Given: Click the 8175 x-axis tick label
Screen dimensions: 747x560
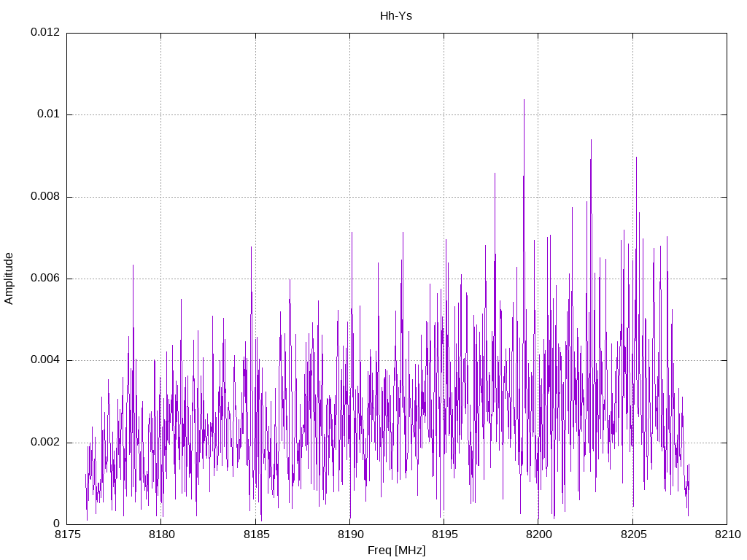Looking at the screenshot, I should point(67,534).
